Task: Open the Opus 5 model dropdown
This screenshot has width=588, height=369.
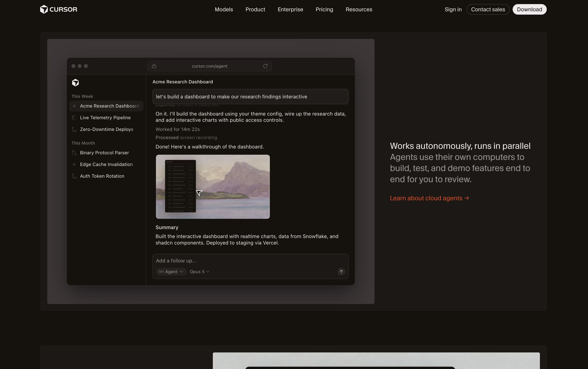Action: tap(200, 272)
